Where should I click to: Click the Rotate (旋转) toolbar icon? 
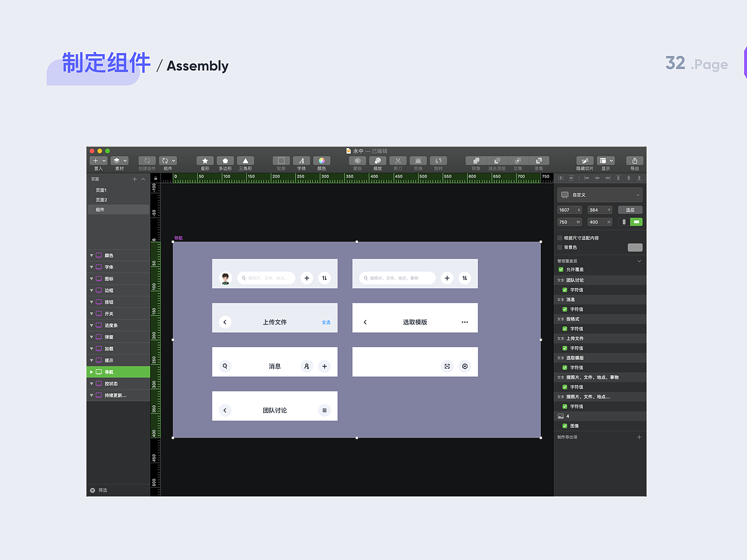coord(438,160)
